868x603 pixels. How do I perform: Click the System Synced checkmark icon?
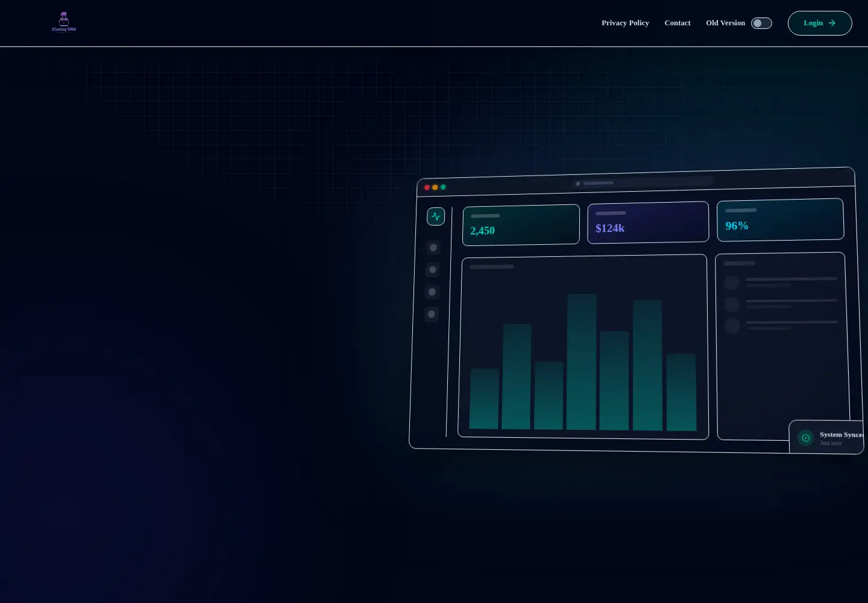point(806,438)
